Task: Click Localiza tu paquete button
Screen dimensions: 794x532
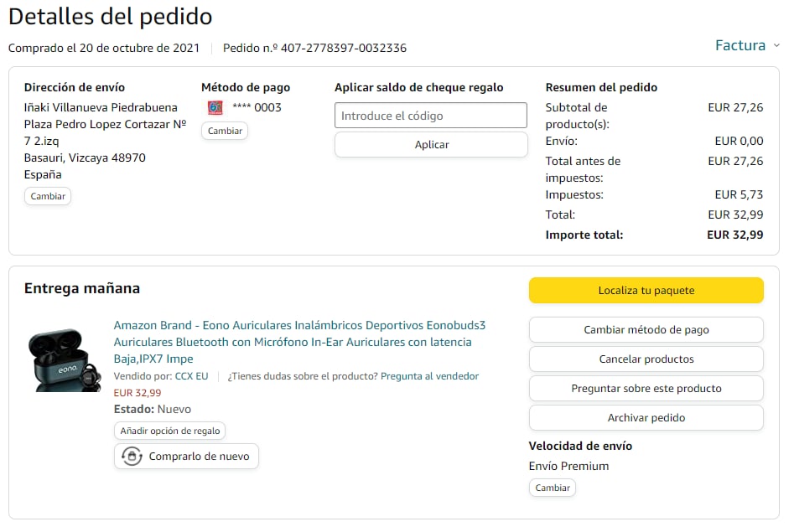Action: click(x=646, y=291)
